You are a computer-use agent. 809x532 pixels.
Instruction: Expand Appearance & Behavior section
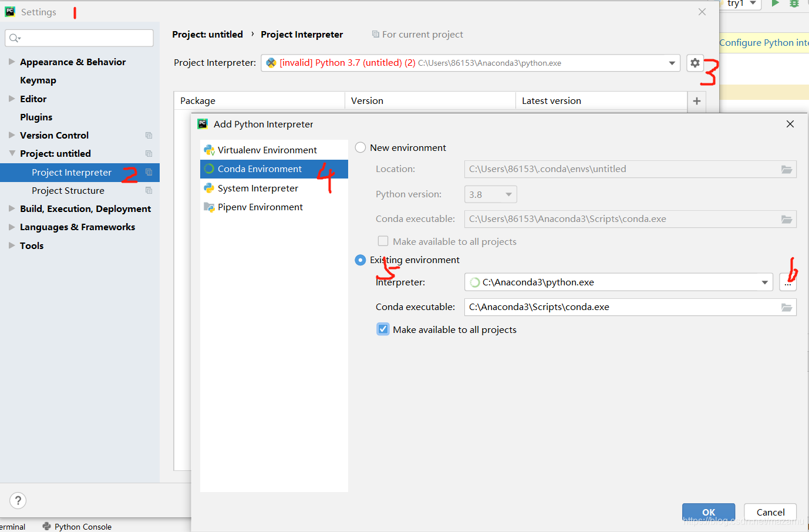pos(12,62)
